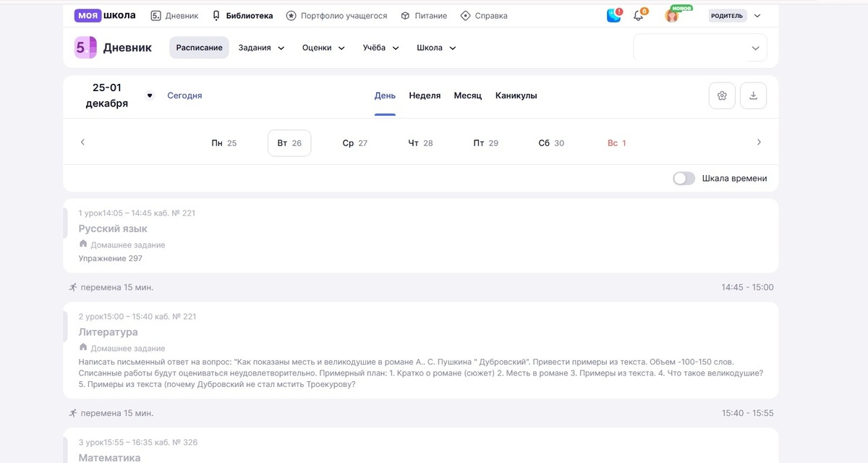
Task: Open the Школа dropdown menu
Action: 435,47
